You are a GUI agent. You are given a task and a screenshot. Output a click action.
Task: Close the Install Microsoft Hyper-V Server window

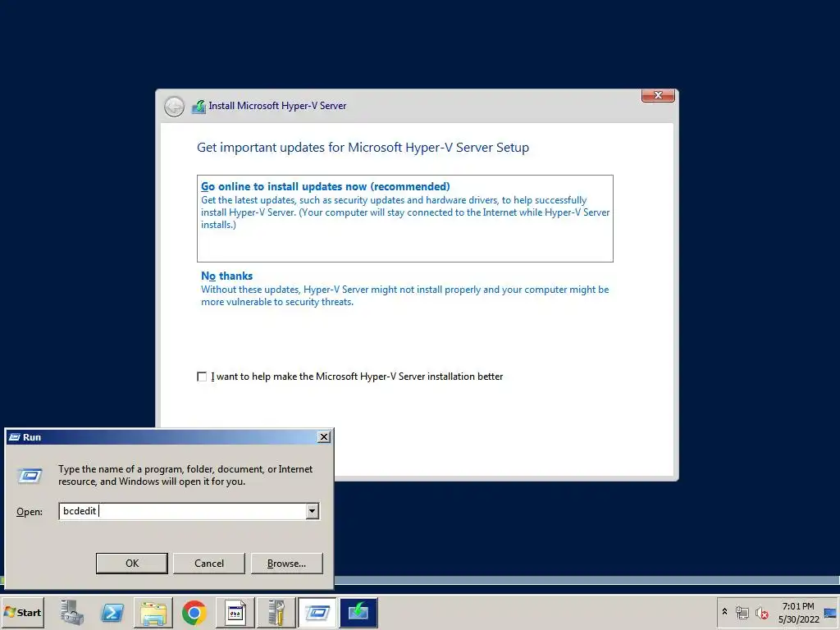(x=658, y=95)
